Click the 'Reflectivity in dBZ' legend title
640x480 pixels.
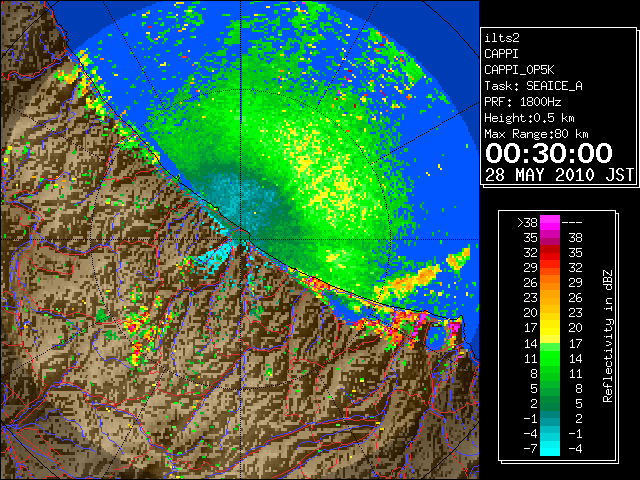pyautogui.click(x=608, y=336)
